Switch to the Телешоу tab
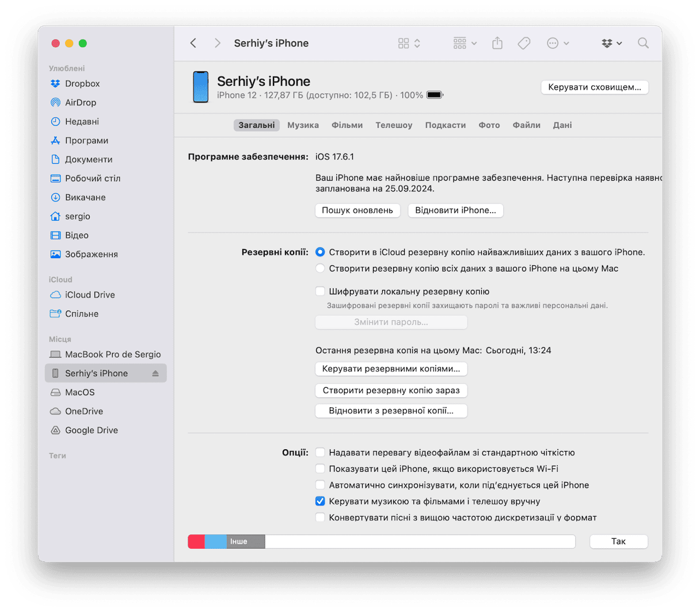This screenshot has height=612, width=700. [x=394, y=125]
